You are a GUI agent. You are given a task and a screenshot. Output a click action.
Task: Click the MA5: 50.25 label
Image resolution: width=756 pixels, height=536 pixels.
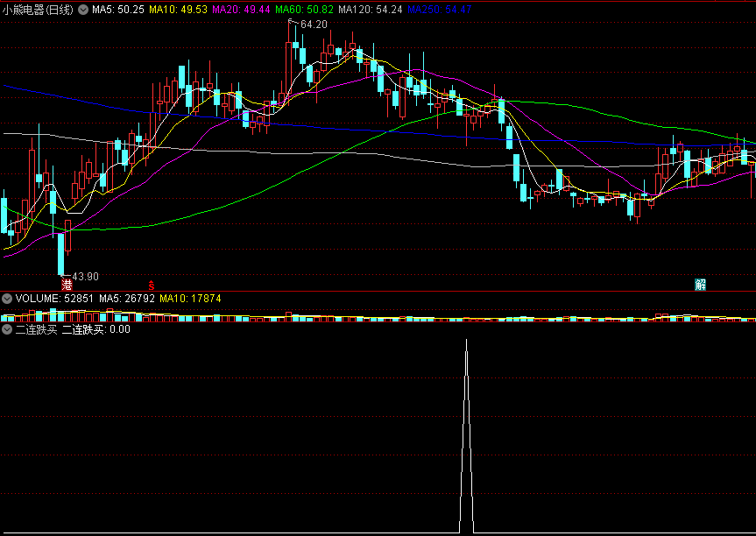tap(118, 10)
